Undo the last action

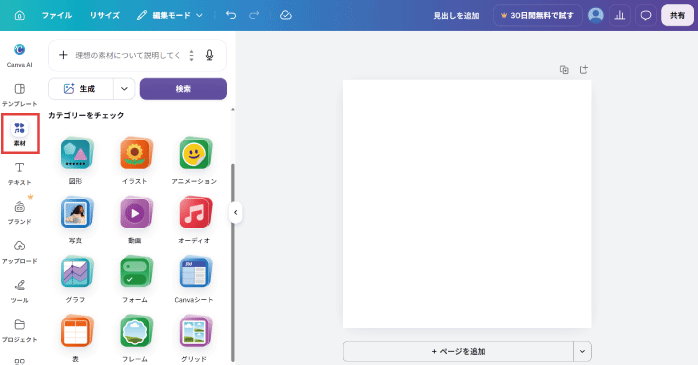click(231, 15)
